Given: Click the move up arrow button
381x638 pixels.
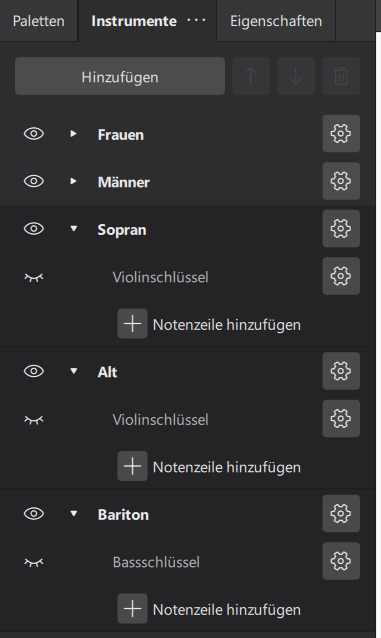Looking at the screenshot, I should pyautogui.click(x=251, y=76).
